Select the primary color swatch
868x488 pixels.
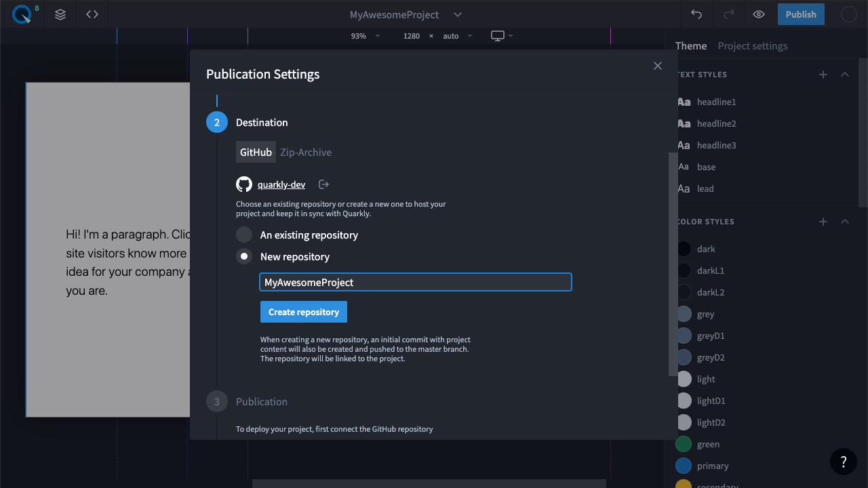[x=684, y=466]
